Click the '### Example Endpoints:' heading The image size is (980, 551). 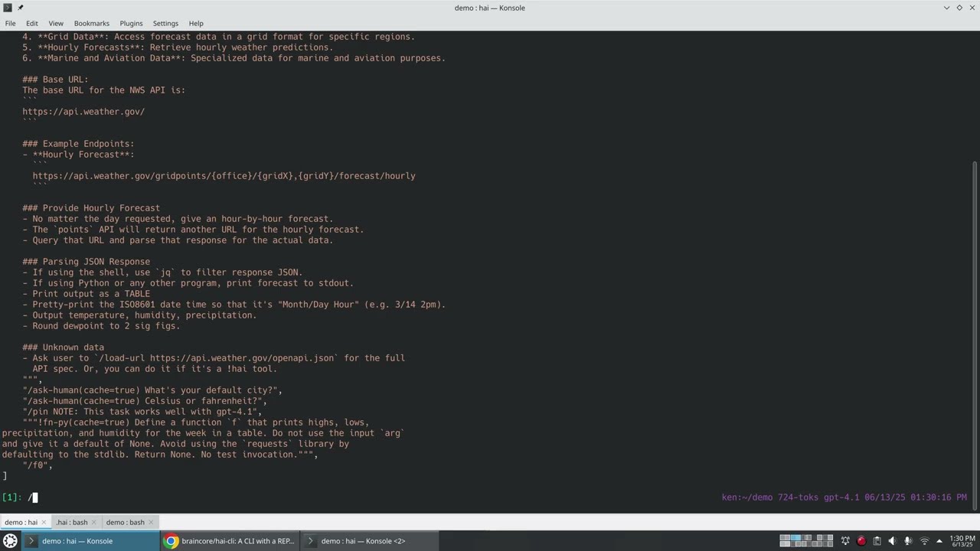pyautogui.click(x=78, y=144)
